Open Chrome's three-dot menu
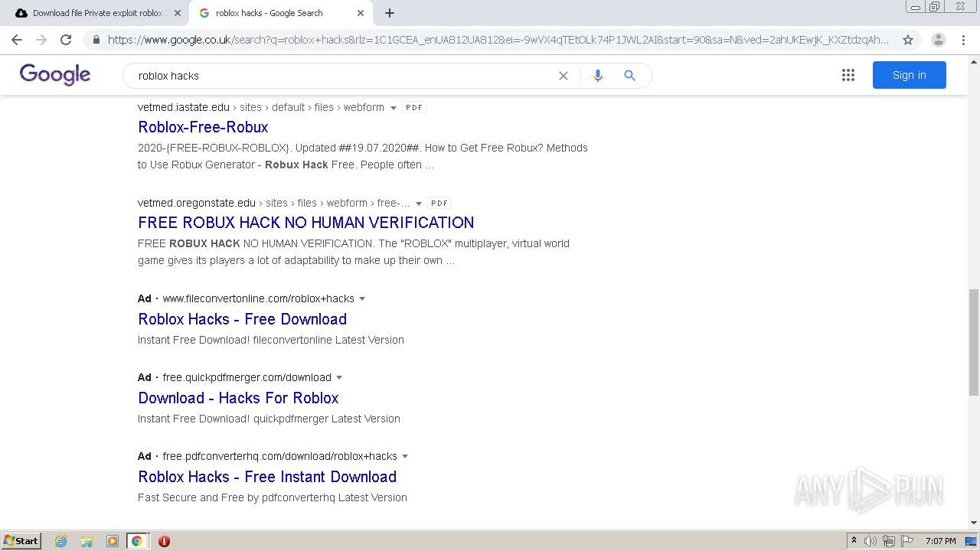Viewport: 980px width, 551px height. [964, 40]
